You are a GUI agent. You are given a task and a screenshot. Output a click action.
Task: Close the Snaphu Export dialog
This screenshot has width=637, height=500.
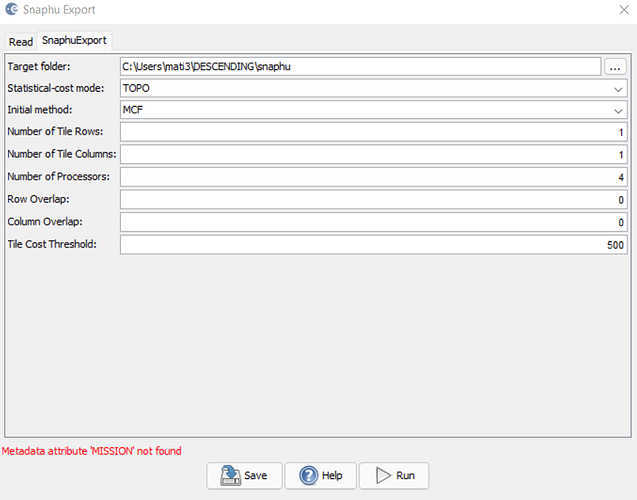pos(624,10)
